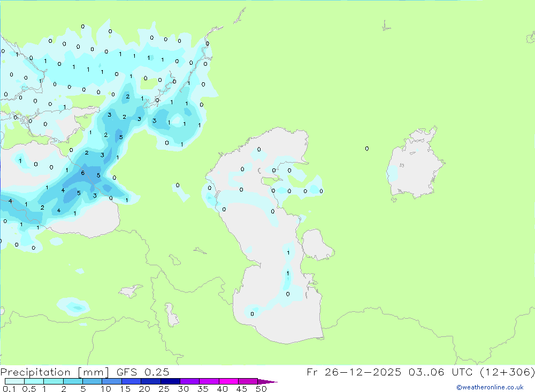Click the legend label 50

tap(261, 389)
